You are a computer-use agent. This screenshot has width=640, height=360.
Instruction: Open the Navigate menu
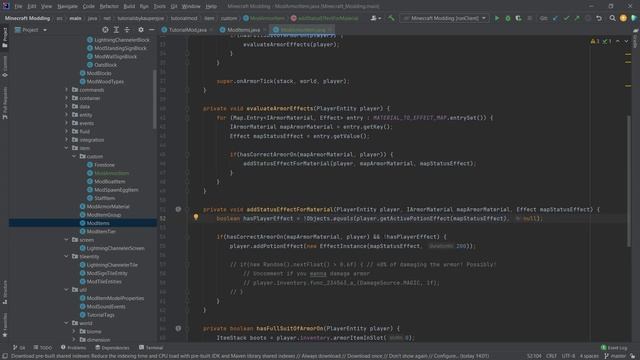click(67, 7)
